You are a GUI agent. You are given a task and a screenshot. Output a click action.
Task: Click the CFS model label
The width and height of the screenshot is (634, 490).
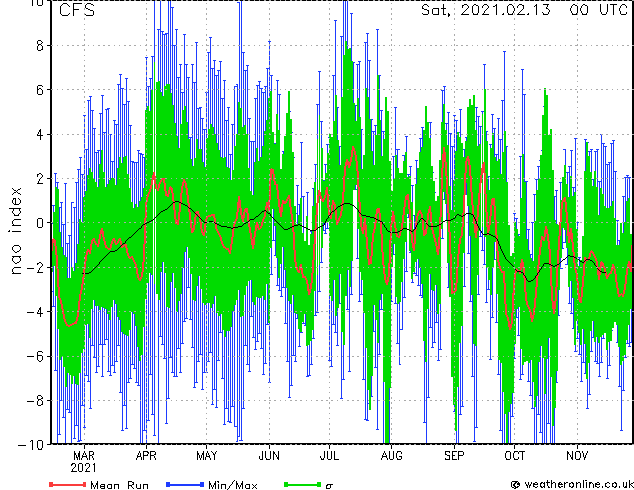[x=77, y=10]
